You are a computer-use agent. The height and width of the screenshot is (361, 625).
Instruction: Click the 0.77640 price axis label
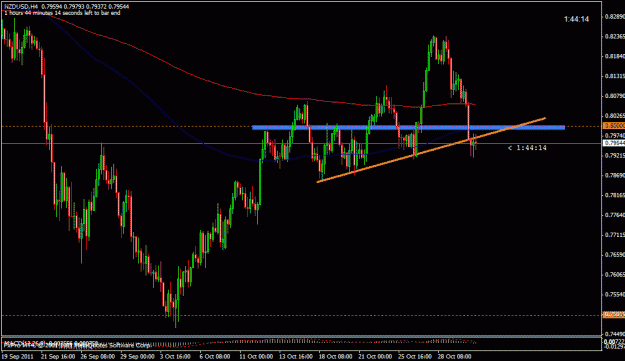(615, 215)
